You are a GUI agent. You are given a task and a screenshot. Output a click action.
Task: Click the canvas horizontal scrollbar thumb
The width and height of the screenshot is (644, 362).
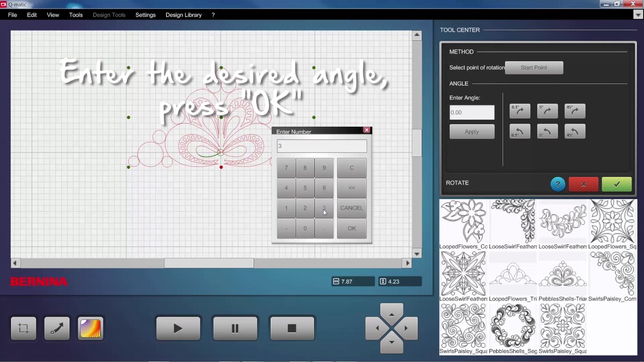tap(209, 263)
